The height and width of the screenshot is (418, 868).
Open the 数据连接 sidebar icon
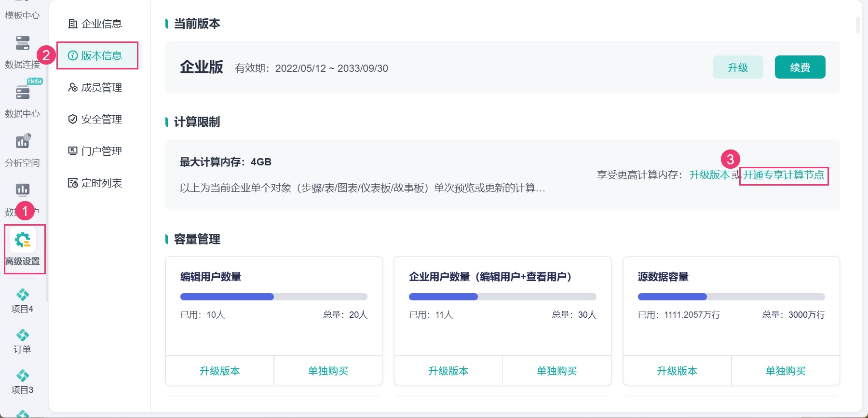point(22,43)
